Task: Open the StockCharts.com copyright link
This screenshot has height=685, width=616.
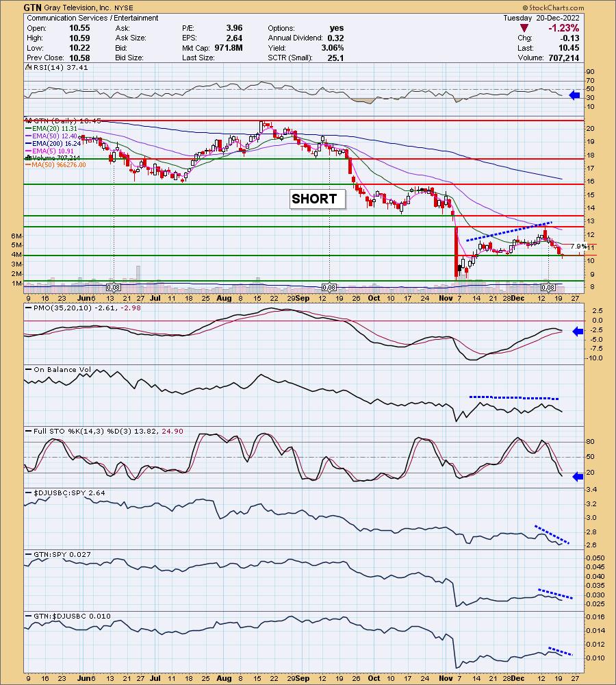Action: point(553,8)
